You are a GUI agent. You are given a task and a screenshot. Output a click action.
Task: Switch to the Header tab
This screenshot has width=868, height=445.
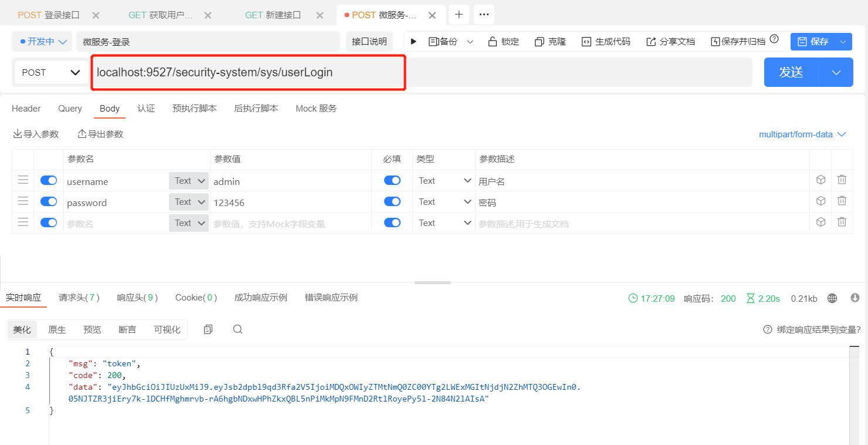26,109
